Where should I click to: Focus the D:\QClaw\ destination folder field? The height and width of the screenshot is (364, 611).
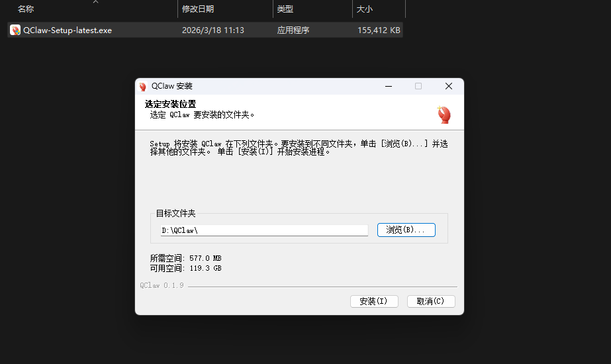[264, 230]
